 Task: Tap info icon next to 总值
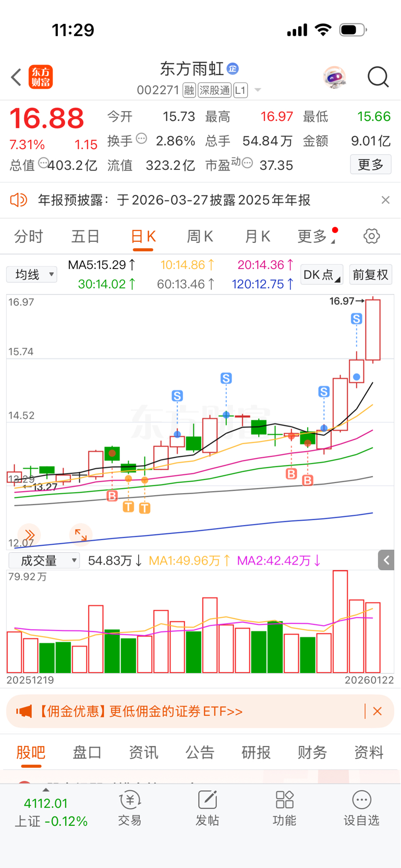43,163
